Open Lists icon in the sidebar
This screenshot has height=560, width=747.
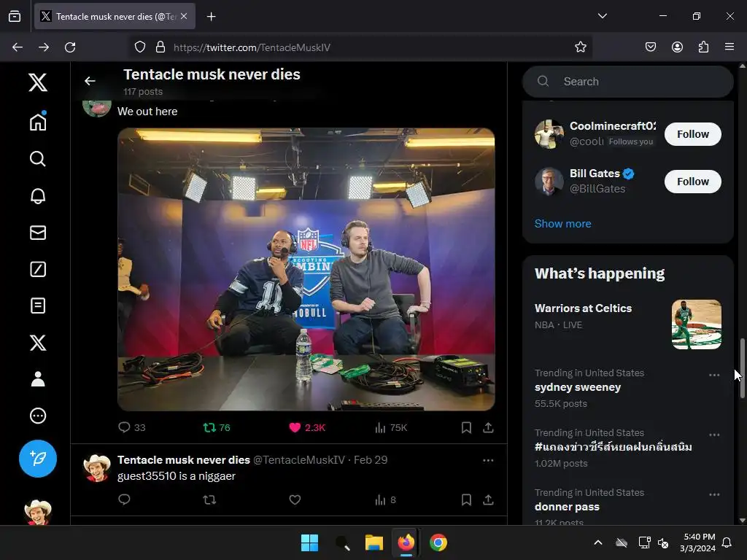click(x=38, y=306)
